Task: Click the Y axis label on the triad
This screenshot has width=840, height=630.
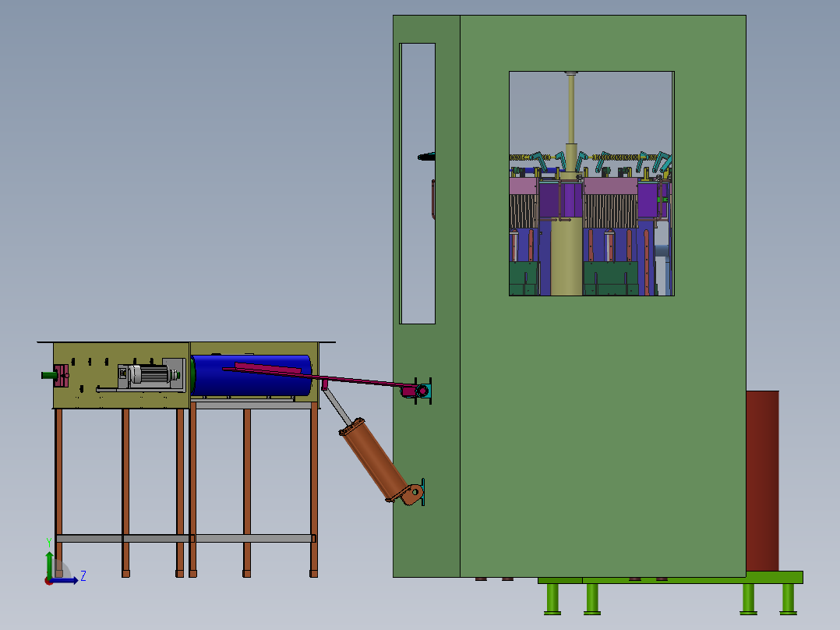Action: click(49, 542)
